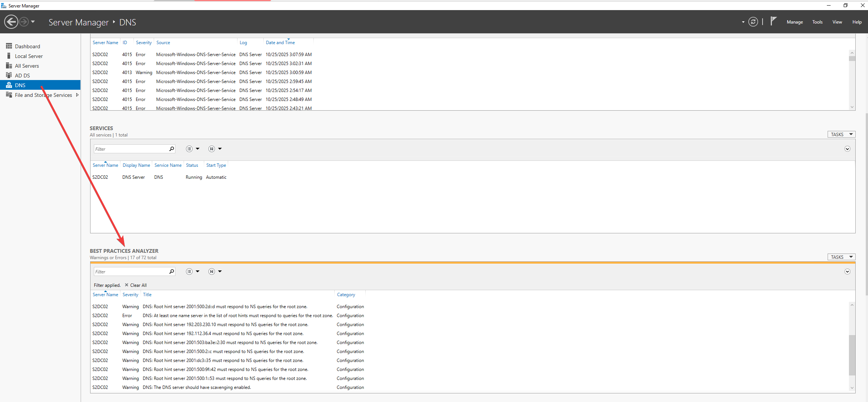Open the Manage menu
The height and width of the screenshot is (402, 868).
(794, 22)
